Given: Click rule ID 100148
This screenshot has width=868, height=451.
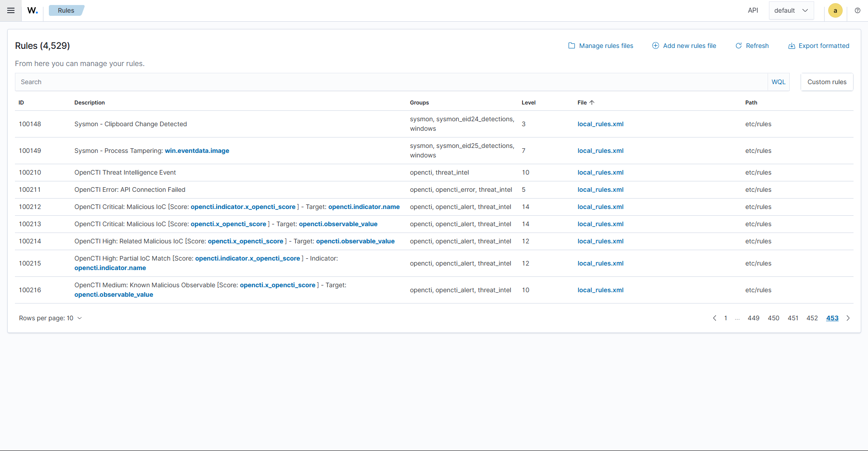Looking at the screenshot, I should click(x=30, y=124).
